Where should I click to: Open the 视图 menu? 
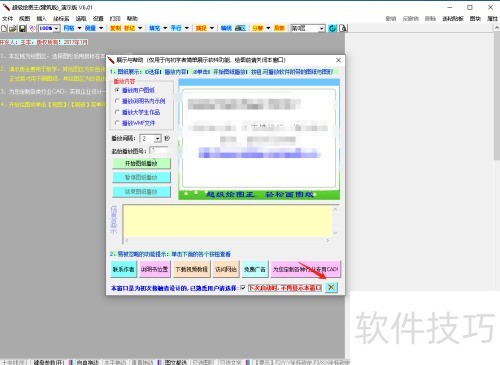25,18
